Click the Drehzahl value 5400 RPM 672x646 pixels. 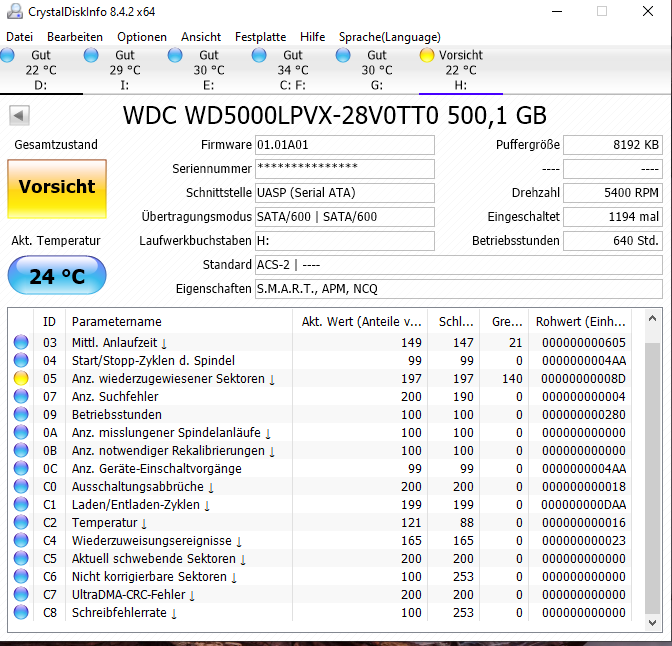(613, 193)
